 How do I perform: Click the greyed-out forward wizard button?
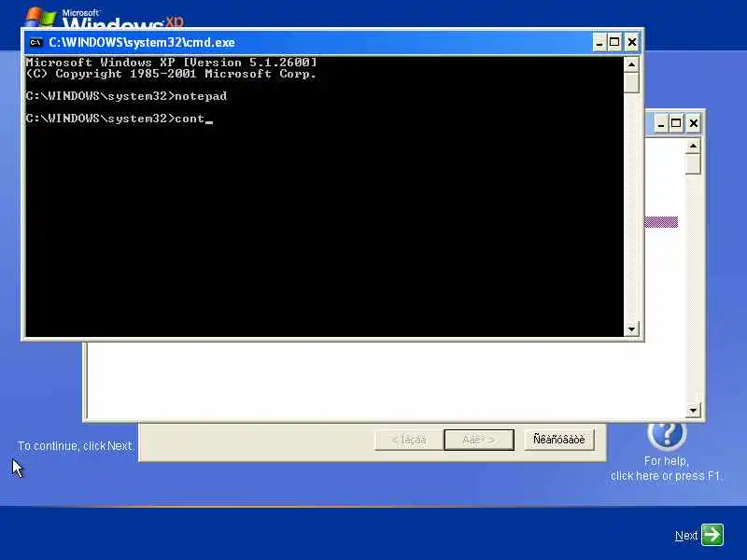tap(479, 439)
